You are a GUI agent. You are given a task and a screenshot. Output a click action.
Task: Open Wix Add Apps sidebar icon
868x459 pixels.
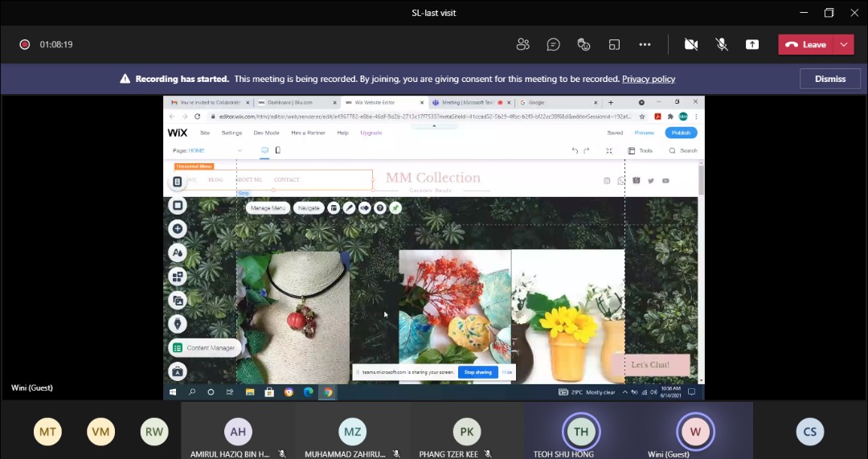[x=177, y=277]
